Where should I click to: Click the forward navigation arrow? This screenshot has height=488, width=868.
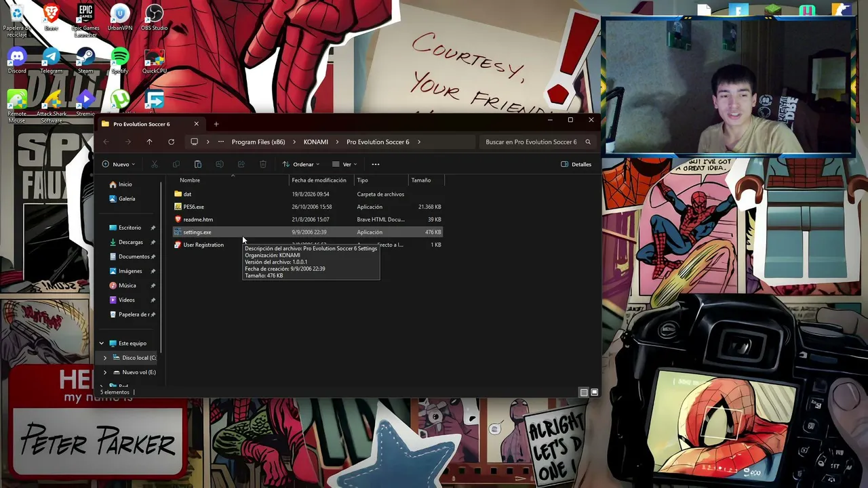127,142
